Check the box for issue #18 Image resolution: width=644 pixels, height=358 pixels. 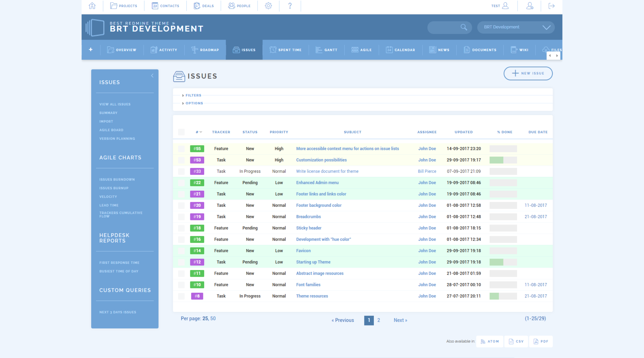181,228
